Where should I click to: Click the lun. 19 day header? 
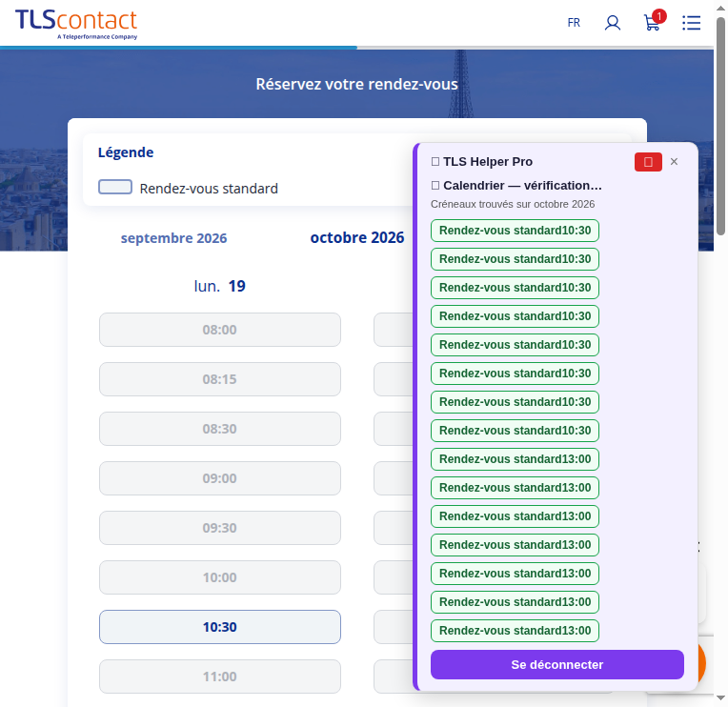pos(219,286)
